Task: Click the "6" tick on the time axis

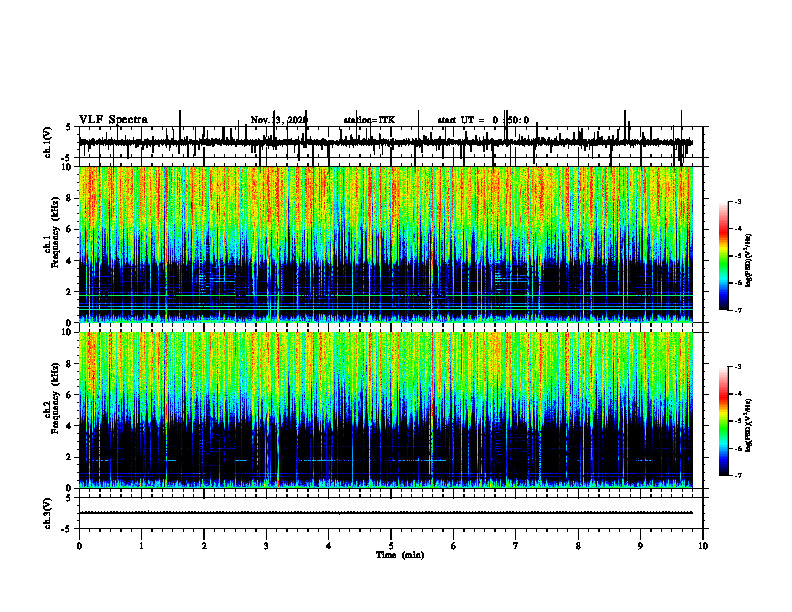Action: (454, 546)
